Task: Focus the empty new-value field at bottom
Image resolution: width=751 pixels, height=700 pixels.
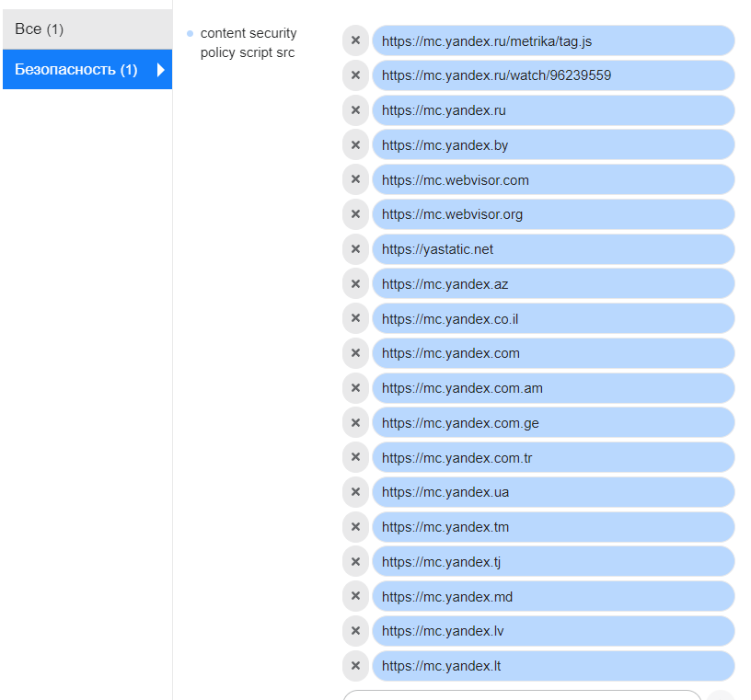Action: click(x=522, y=695)
